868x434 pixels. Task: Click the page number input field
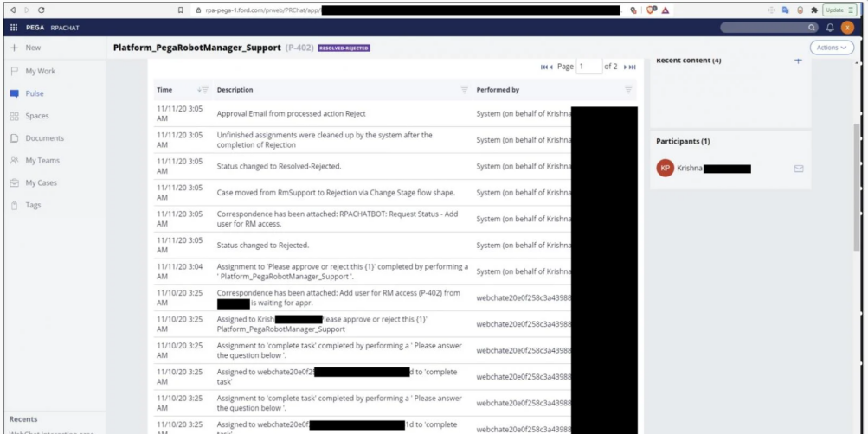[589, 67]
